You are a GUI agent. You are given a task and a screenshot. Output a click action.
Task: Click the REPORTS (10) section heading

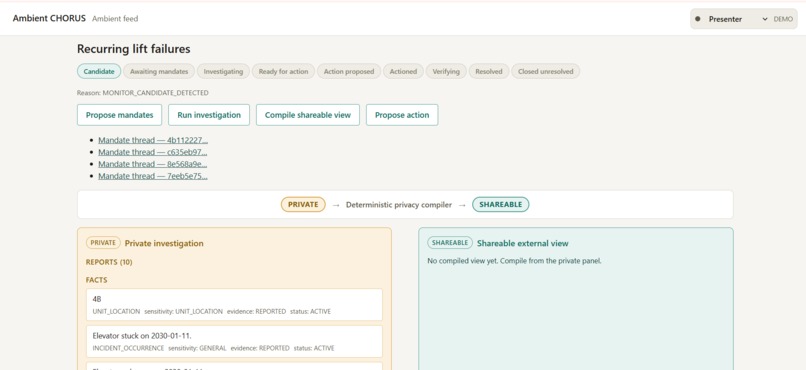109,262
